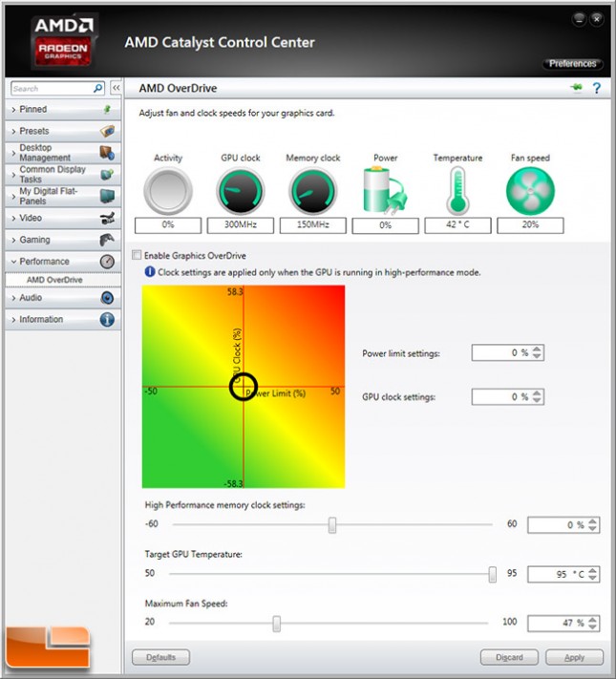Click the Power battery icon

point(385,191)
